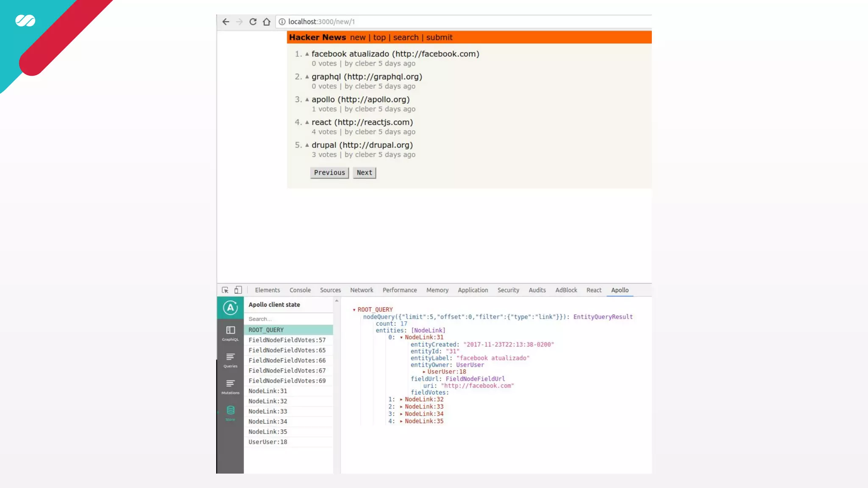Viewport: 868px width, 488px height.
Task: Select ROOT_QUERY in the state list
Action: click(288, 330)
